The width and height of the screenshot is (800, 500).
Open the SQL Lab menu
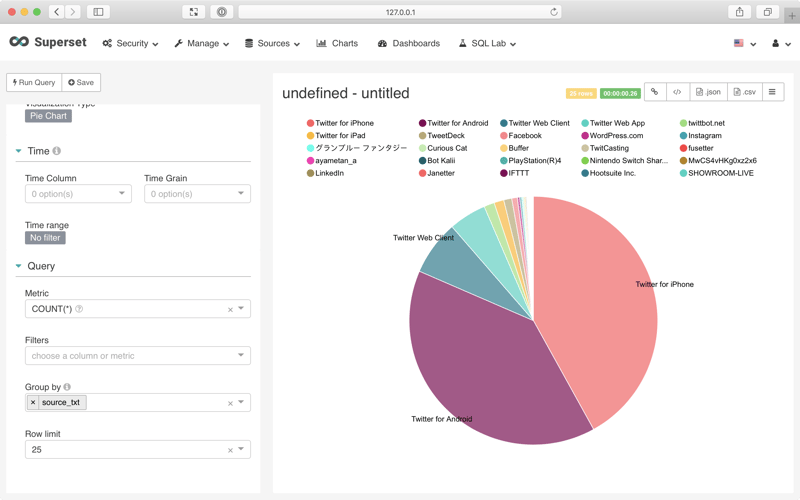(487, 43)
